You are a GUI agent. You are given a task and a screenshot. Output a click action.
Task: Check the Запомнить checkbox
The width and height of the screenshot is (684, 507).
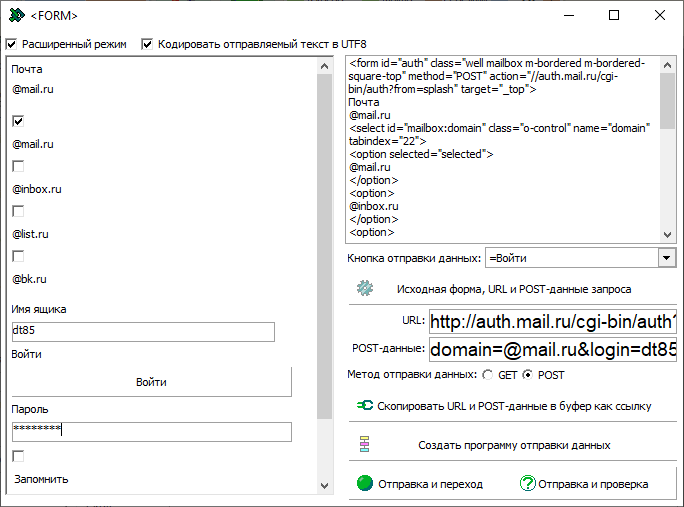click(x=18, y=456)
